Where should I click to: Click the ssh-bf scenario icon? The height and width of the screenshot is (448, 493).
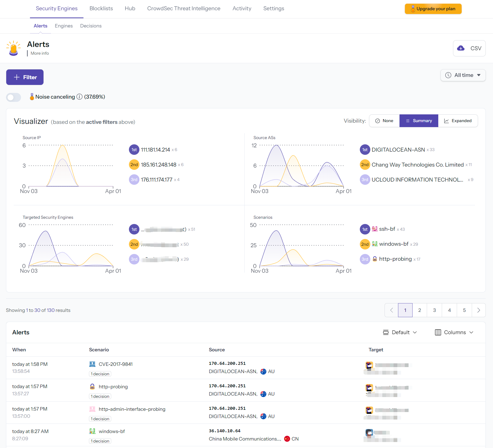click(375, 229)
